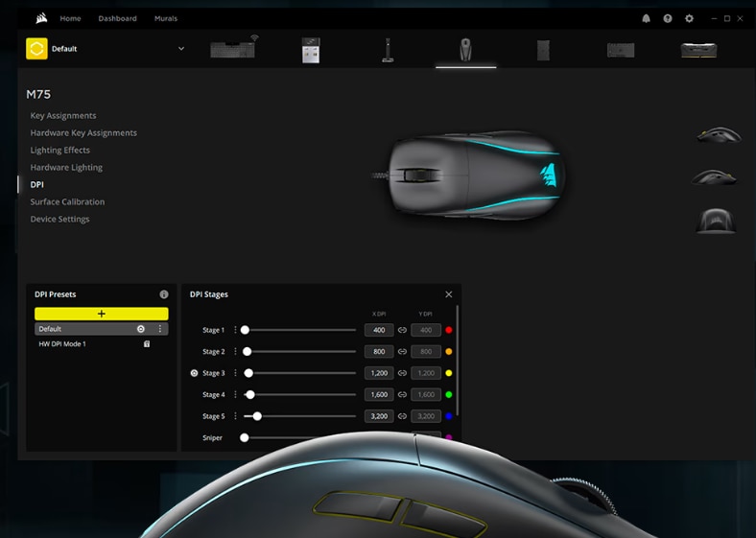Select the wide dark device icon before the RAM module

[621, 50]
